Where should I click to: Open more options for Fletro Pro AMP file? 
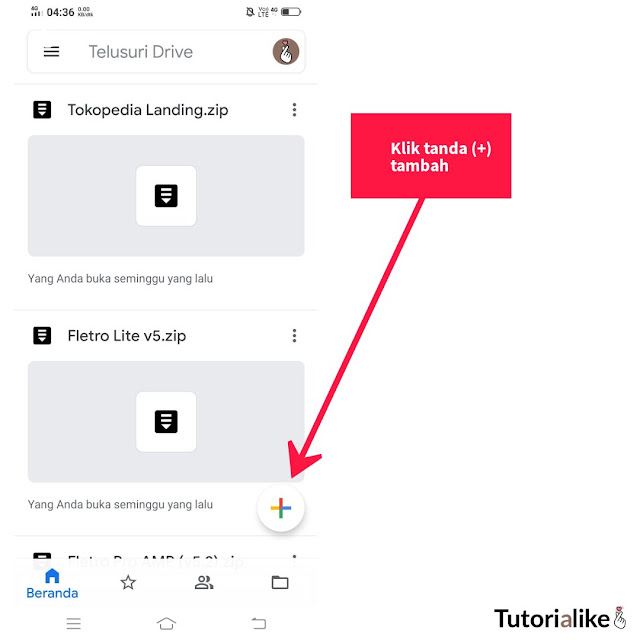click(294, 561)
